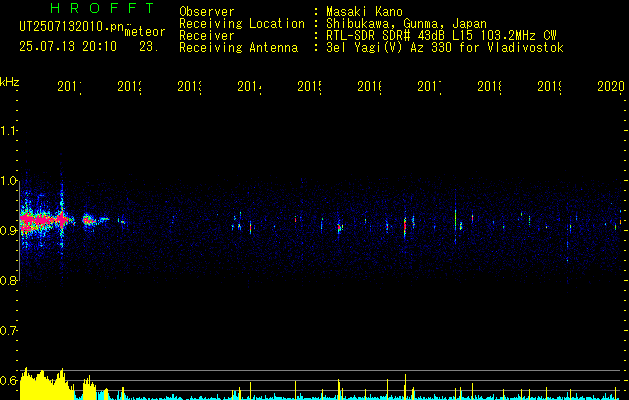Click the kHz axis unit label
The width and height of the screenshot is (629, 400).
point(9,81)
